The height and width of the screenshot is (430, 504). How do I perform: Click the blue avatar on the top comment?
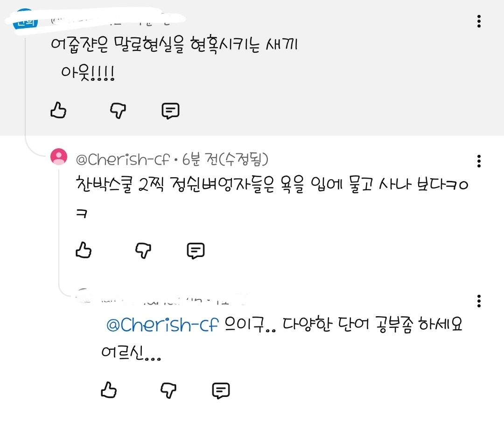[x=24, y=21]
